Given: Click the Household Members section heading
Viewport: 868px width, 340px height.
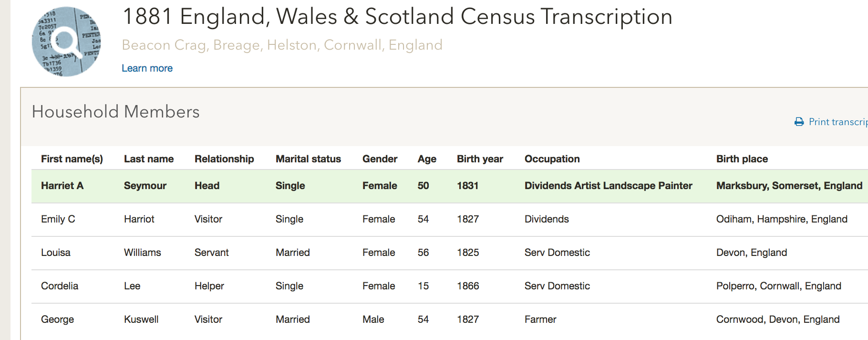Looking at the screenshot, I should (x=116, y=112).
